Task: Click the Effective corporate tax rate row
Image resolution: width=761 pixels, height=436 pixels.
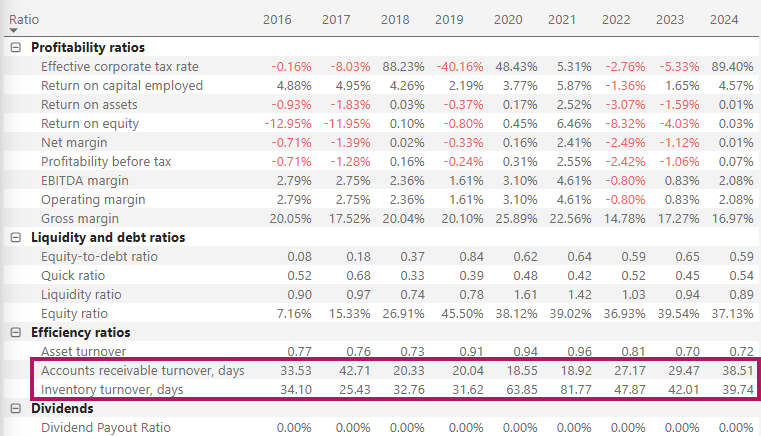Action: (x=121, y=67)
